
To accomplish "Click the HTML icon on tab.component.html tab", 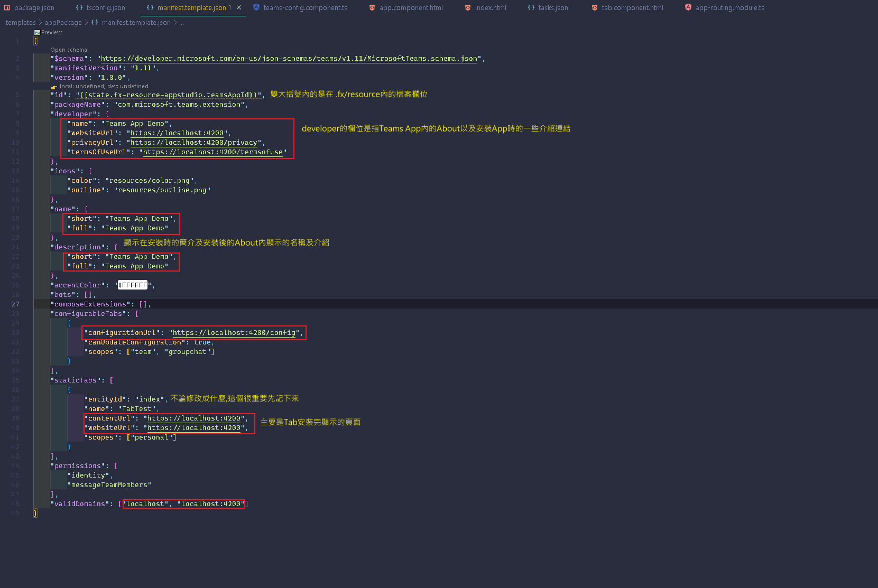I will [x=595, y=8].
